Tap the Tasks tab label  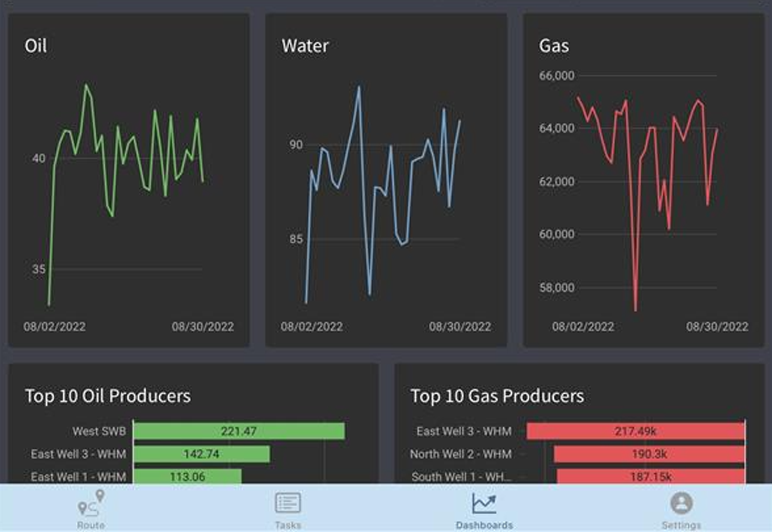pos(288,525)
